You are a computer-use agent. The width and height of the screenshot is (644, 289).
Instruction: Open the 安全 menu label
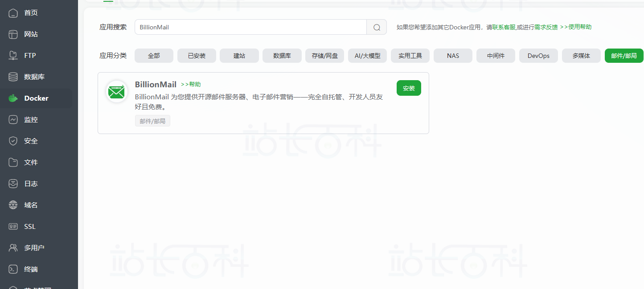coord(31,141)
